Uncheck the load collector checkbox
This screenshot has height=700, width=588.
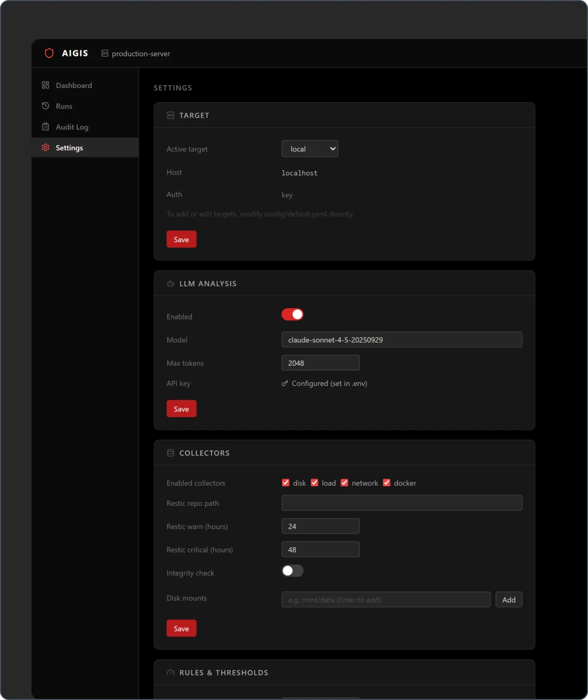click(x=315, y=482)
